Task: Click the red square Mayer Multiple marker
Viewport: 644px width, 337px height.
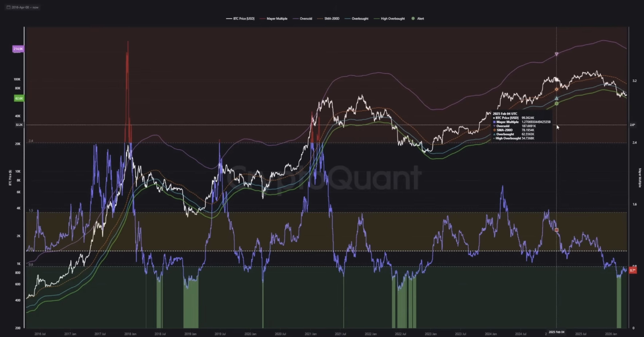Action: pyautogui.click(x=556, y=230)
